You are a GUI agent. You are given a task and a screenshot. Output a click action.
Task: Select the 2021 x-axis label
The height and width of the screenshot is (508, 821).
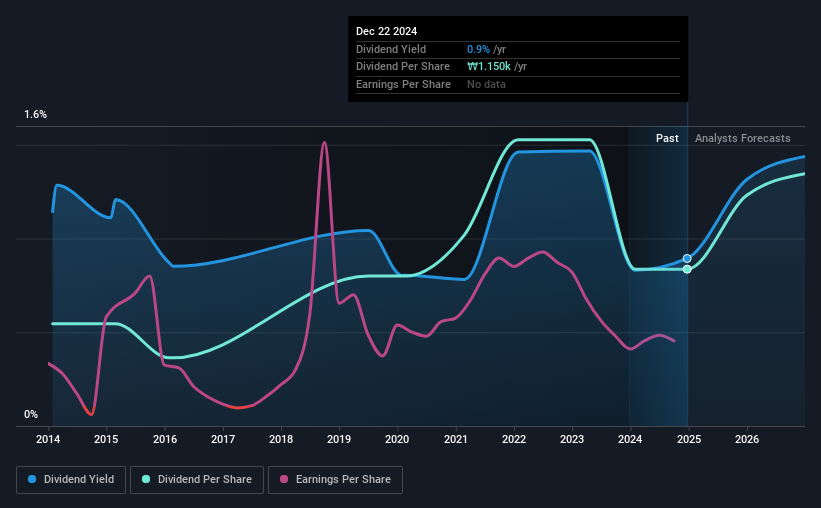point(456,439)
